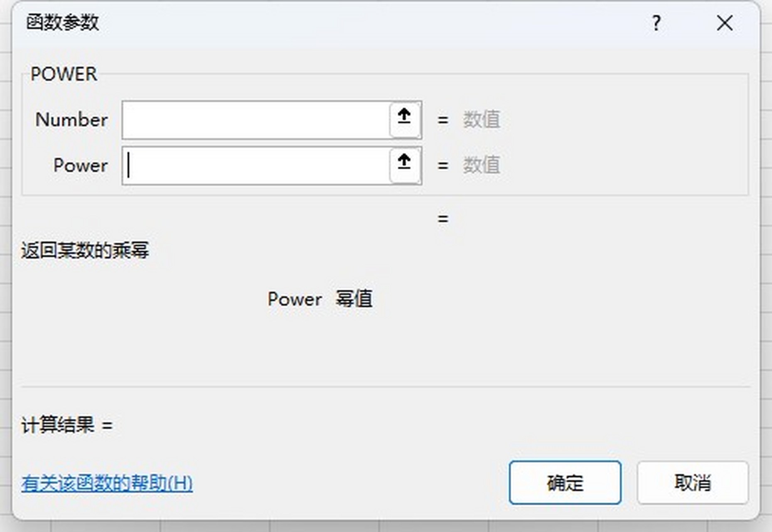
Task: Click 数值 hint beside Number field
Action: click(482, 120)
